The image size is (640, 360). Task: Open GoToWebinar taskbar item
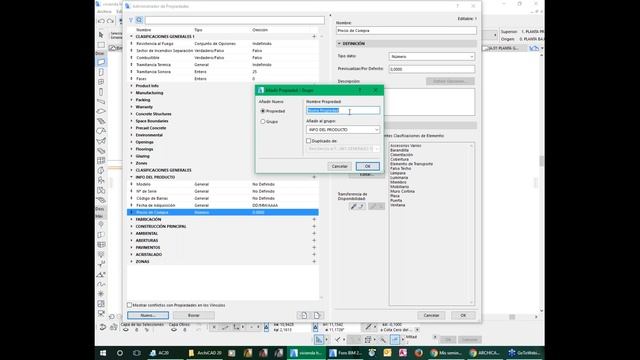(x=524, y=353)
